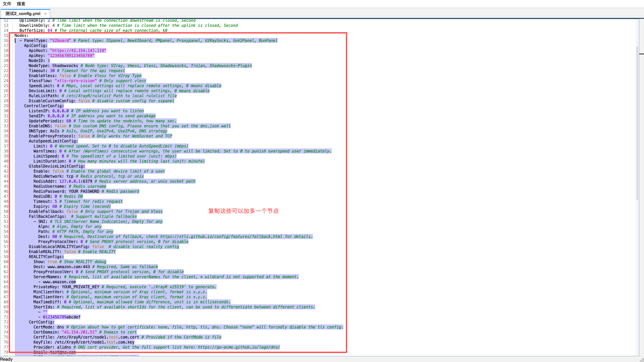Click the resize grip in status bar corner
Image resolution: width=644 pixels, height=362 pixels.
642,360
